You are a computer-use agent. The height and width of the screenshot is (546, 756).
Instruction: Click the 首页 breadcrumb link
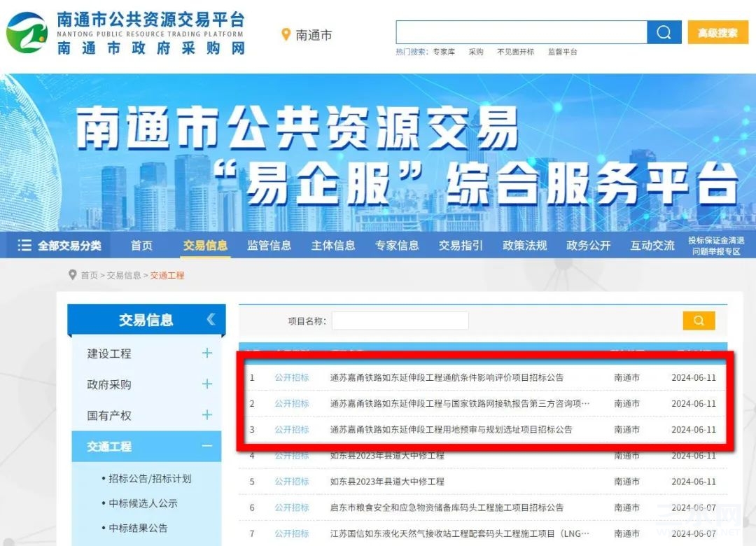point(89,275)
